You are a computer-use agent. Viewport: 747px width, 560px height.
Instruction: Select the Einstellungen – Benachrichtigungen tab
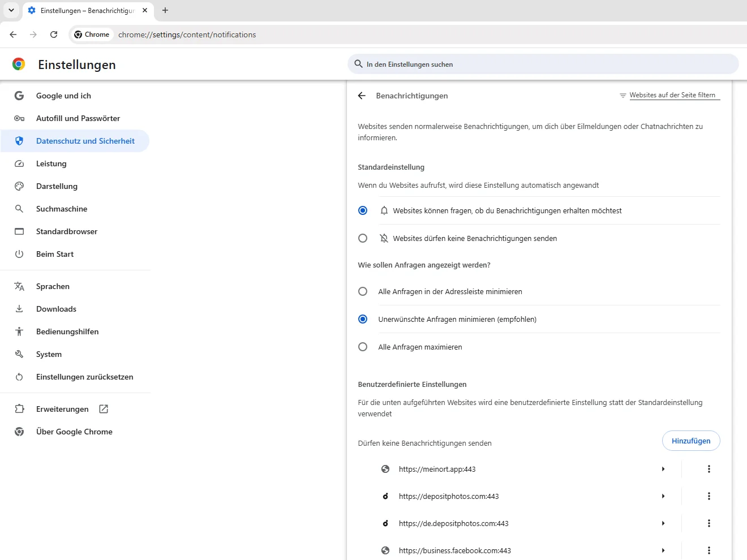pos(88,11)
